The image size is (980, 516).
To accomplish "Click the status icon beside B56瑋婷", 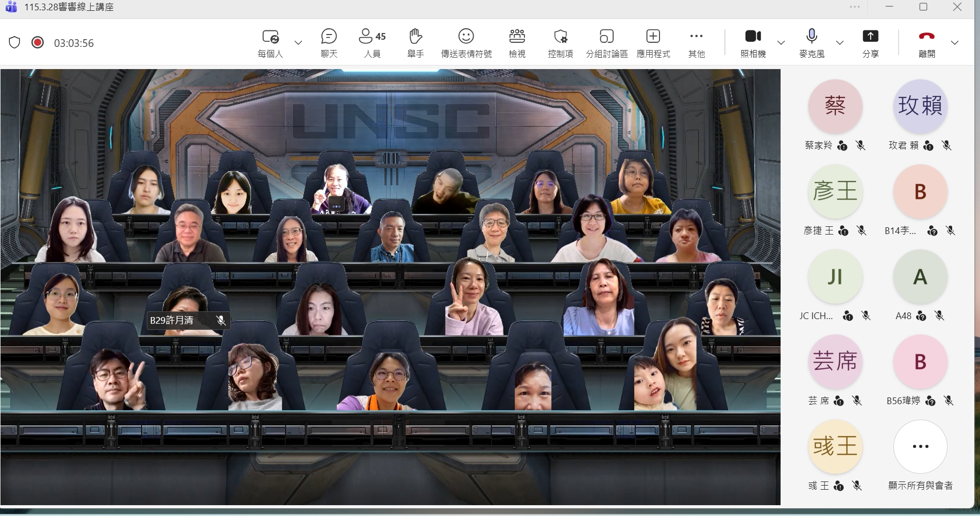I will pos(931,401).
